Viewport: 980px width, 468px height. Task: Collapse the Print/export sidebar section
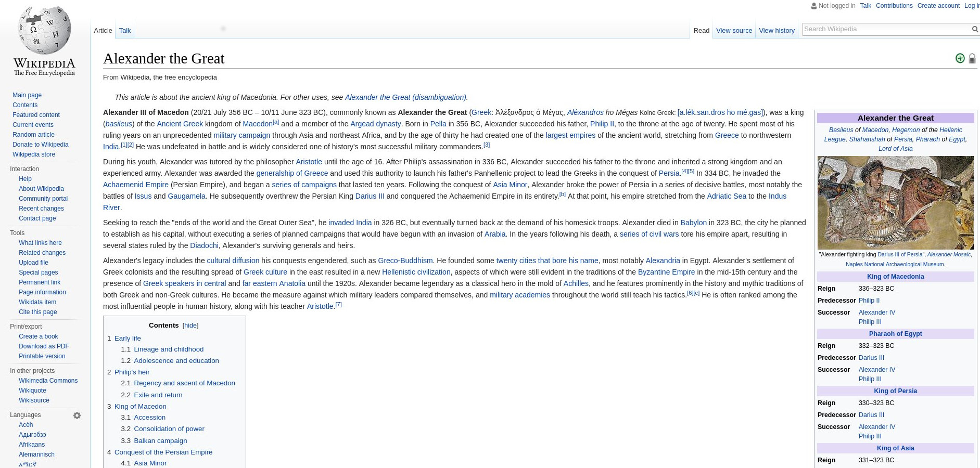pos(26,327)
